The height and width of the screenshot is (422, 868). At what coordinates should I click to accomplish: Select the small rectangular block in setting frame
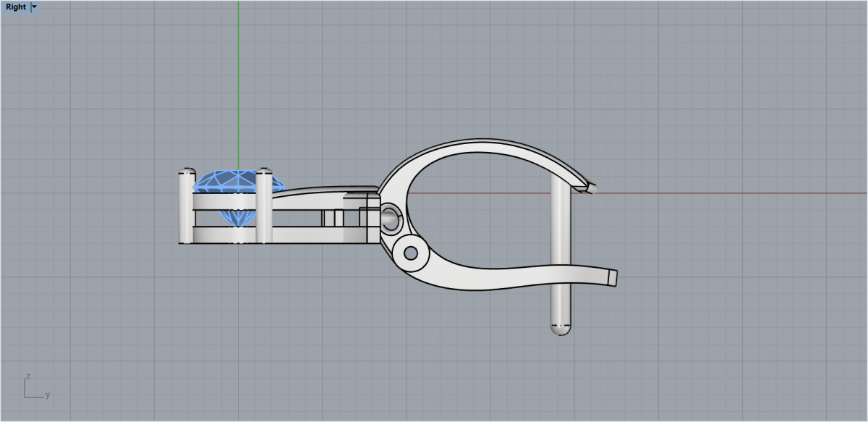332,218
